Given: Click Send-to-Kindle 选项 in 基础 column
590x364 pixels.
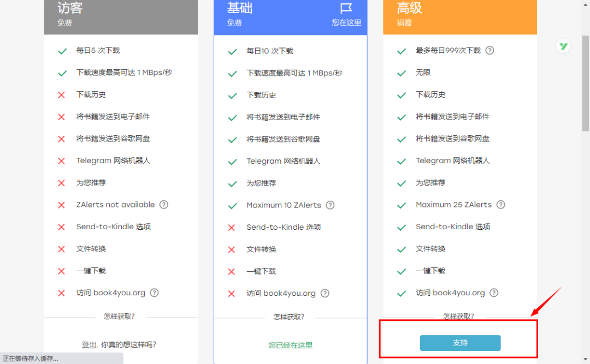Looking at the screenshot, I should pyautogui.click(x=284, y=227).
